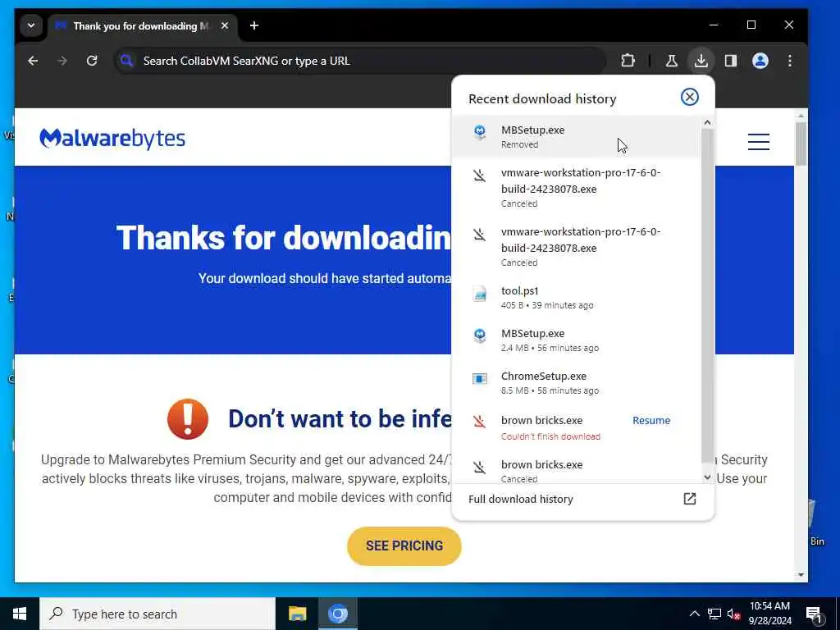Viewport: 840px width, 630px height.
Task: Select the canceled brown bricks.exe entry
Action: [577, 470]
